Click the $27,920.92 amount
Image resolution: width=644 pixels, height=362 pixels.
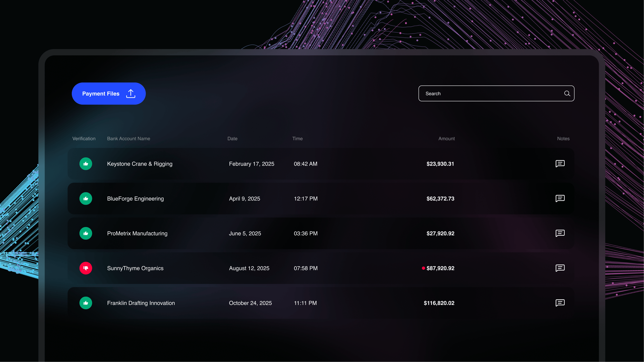[x=440, y=234]
